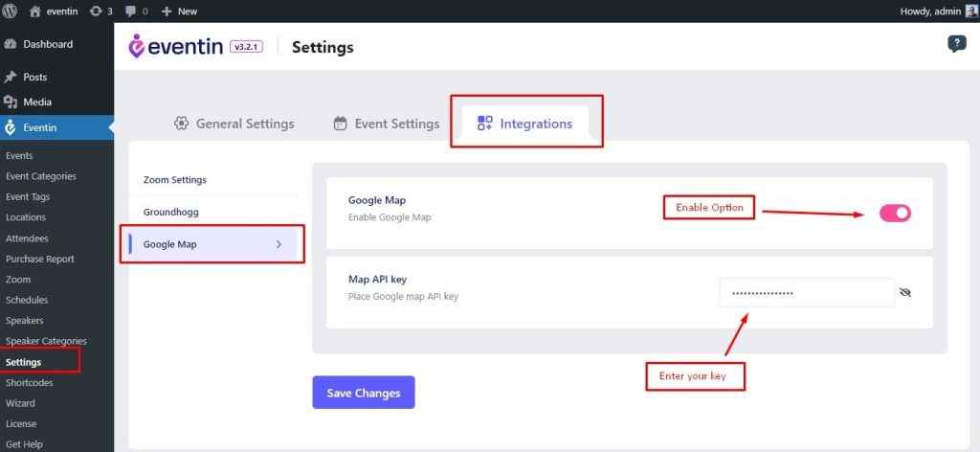Open the help chat icon
The height and width of the screenshot is (452, 980).
tap(957, 44)
